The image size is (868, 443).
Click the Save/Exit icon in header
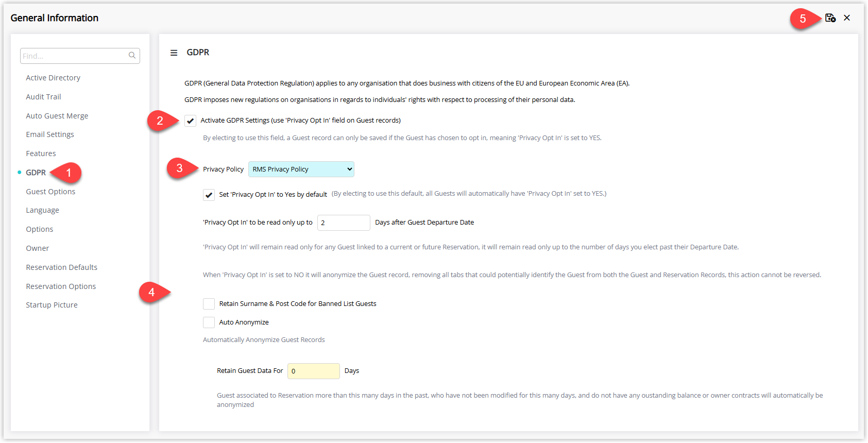click(830, 18)
